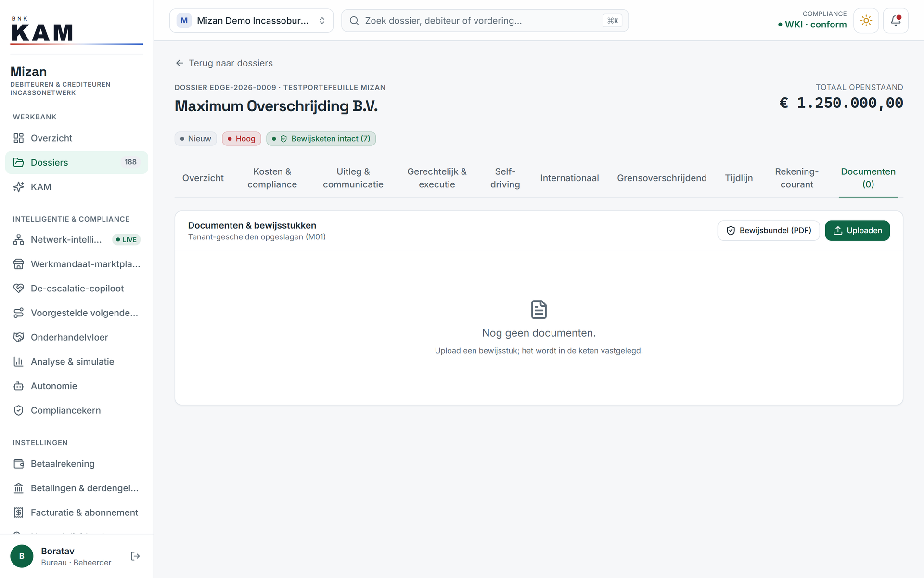This screenshot has width=924, height=578.
Task: Click the Overzicht sidebar grid icon
Action: click(x=18, y=138)
